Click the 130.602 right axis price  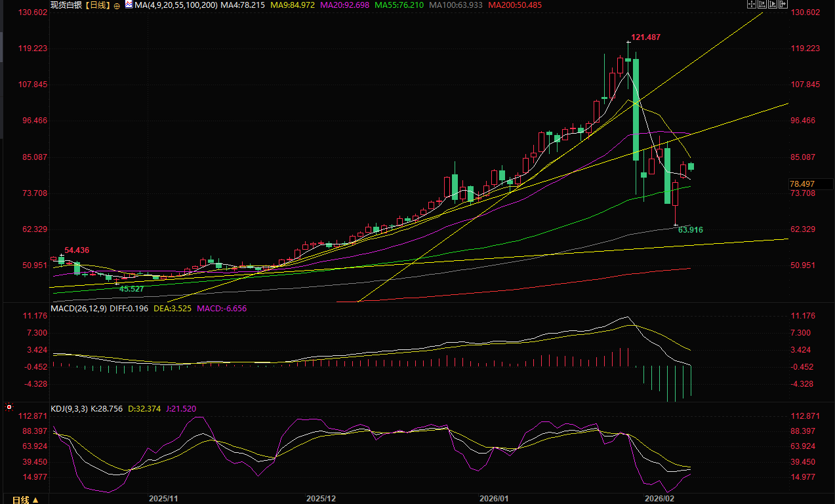[806, 12]
